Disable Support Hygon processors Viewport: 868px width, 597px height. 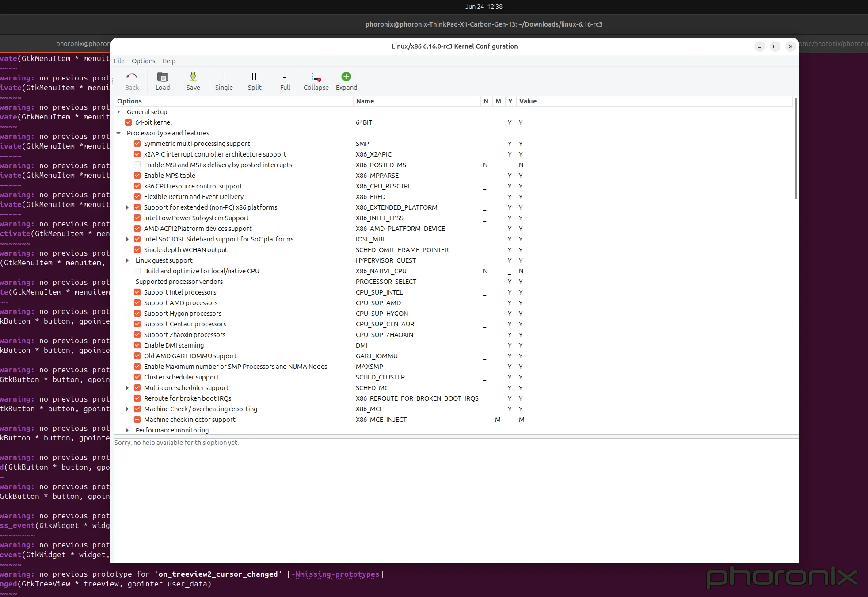137,313
